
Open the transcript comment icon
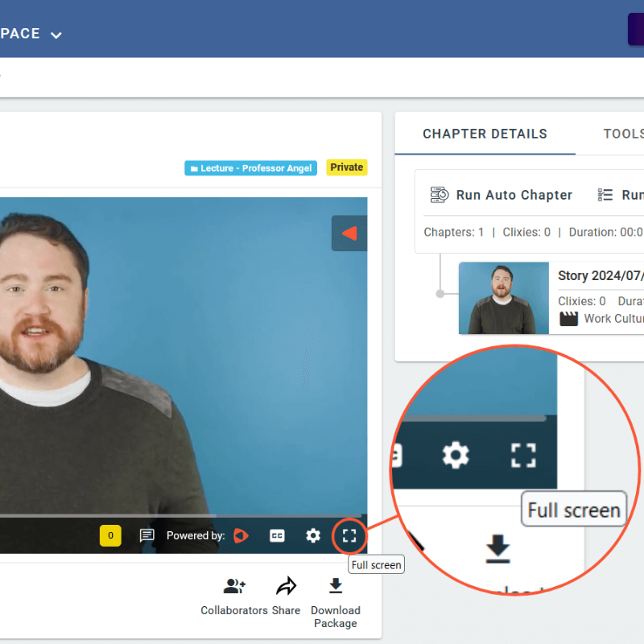click(x=147, y=535)
